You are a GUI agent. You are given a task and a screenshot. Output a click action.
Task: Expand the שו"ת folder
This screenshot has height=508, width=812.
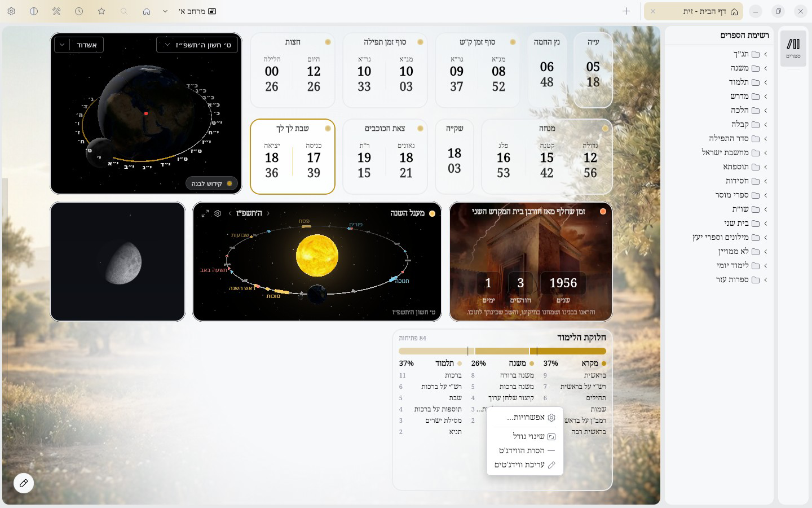(x=766, y=209)
